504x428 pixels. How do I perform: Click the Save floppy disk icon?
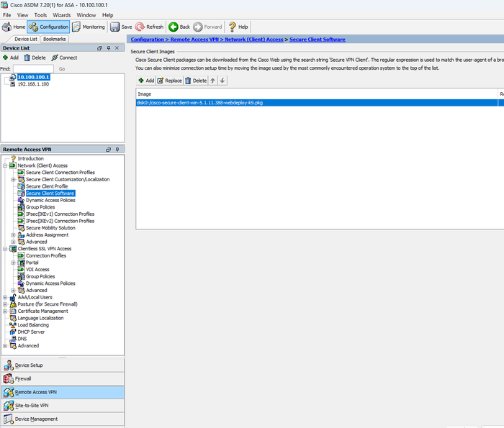point(121,27)
